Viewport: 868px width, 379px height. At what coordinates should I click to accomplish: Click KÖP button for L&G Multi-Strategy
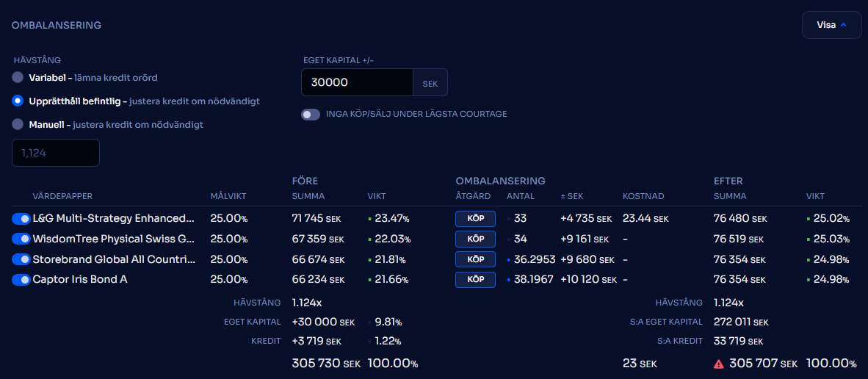(475, 218)
